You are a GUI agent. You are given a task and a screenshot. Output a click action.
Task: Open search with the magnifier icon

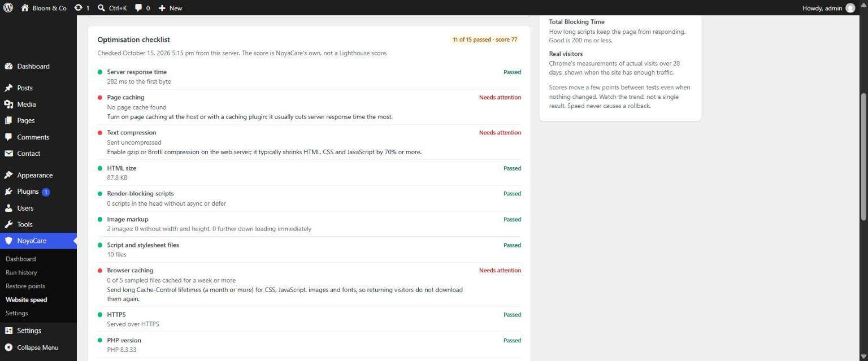102,8
